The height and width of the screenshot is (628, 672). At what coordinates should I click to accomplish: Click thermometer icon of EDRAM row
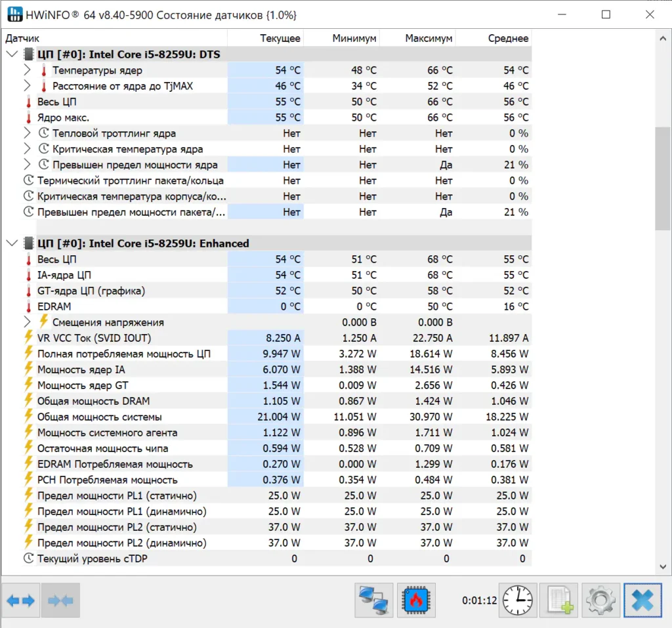[x=28, y=306]
